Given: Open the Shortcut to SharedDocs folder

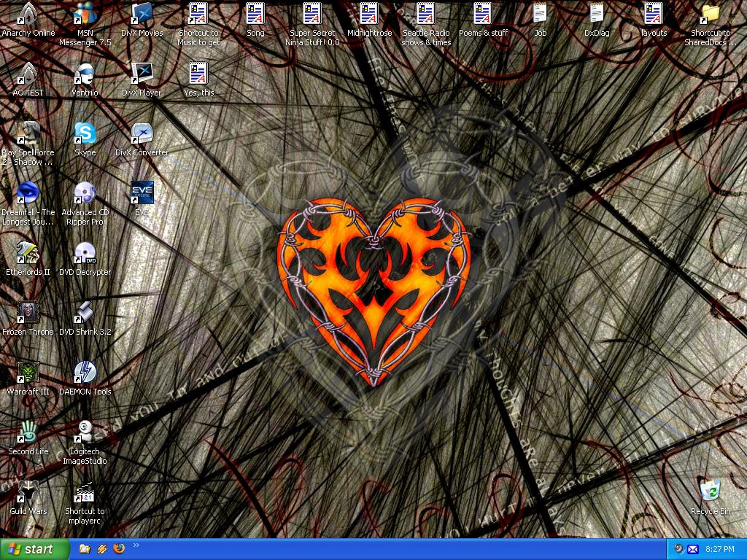Looking at the screenshot, I should tap(710, 14).
